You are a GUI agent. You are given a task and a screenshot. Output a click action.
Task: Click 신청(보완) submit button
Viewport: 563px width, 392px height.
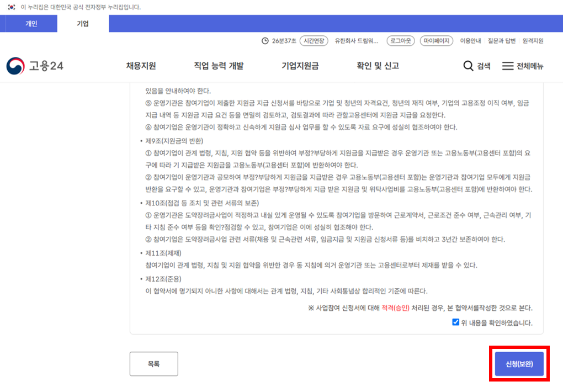point(519,364)
